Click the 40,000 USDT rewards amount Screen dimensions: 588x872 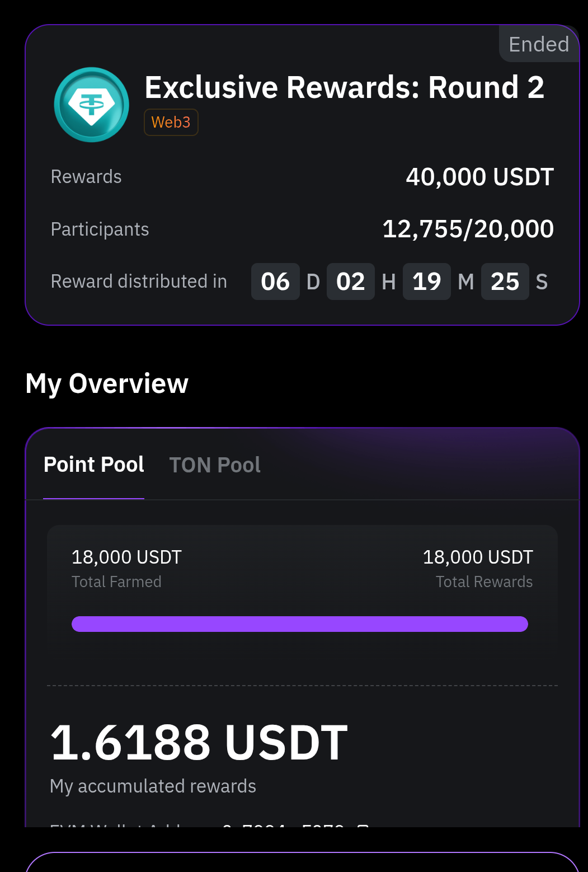(479, 177)
